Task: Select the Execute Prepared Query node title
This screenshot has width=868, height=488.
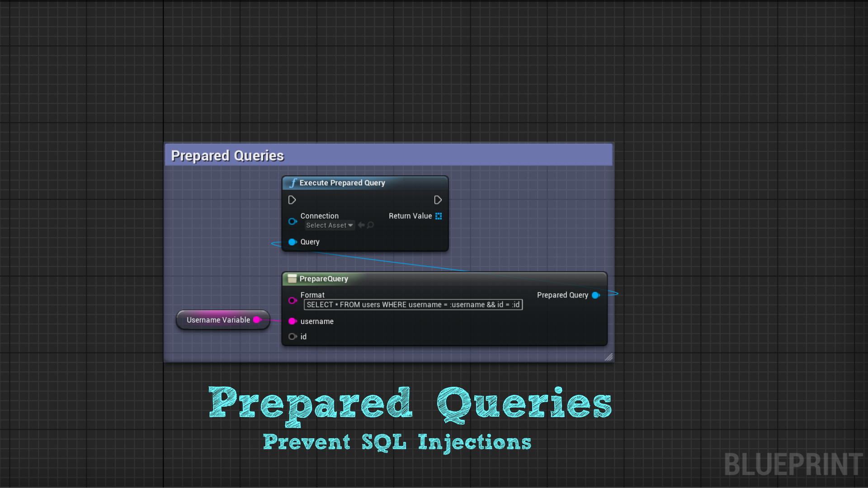Action: point(342,183)
